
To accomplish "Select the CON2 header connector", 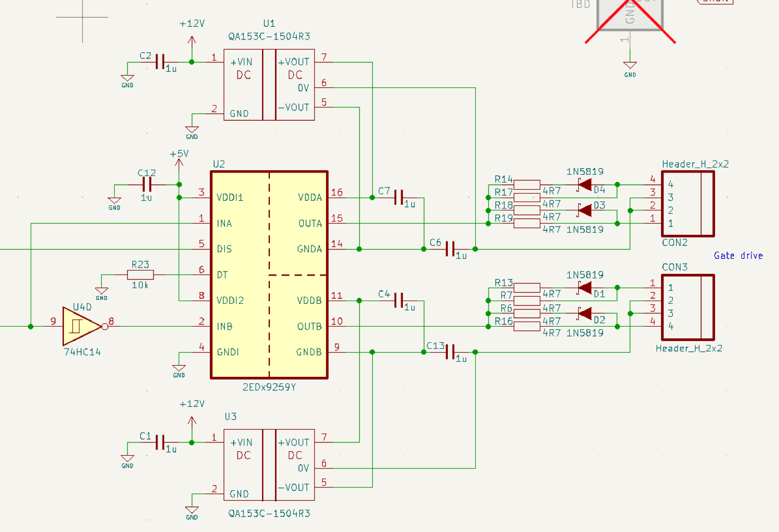I will (x=688, y=204).
